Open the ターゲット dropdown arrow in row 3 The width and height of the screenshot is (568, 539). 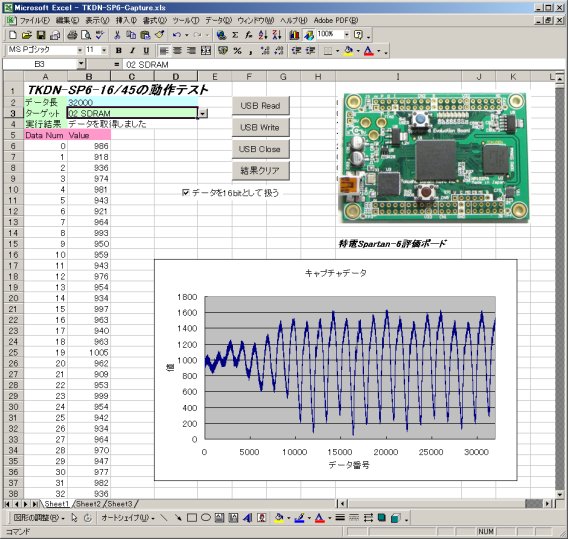[x=203, y=113]
